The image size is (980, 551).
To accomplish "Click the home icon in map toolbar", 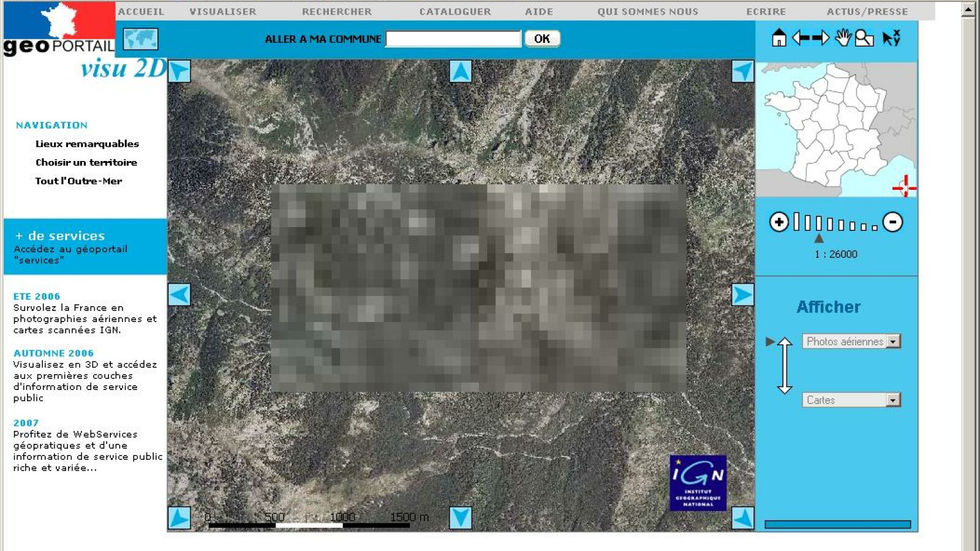I will coord(778,38).
